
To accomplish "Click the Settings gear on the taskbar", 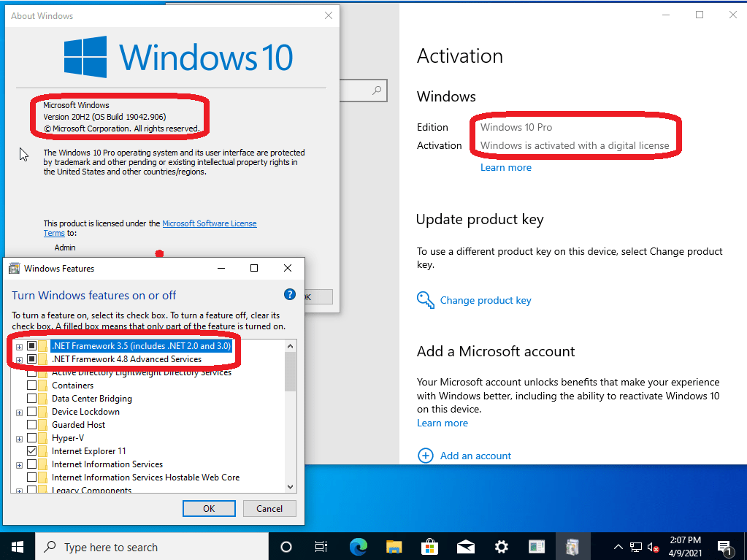I will click(501, 547).
